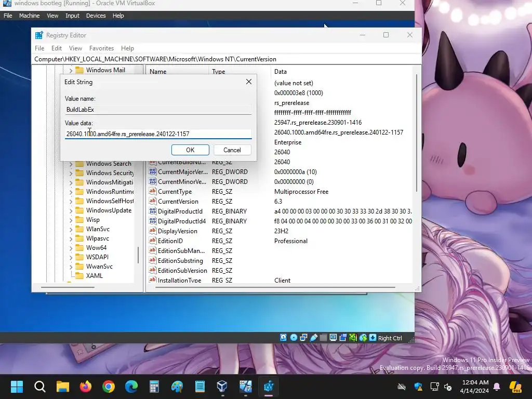
Task: Open Registry Editor Edit menu
Action: [56, 48]
